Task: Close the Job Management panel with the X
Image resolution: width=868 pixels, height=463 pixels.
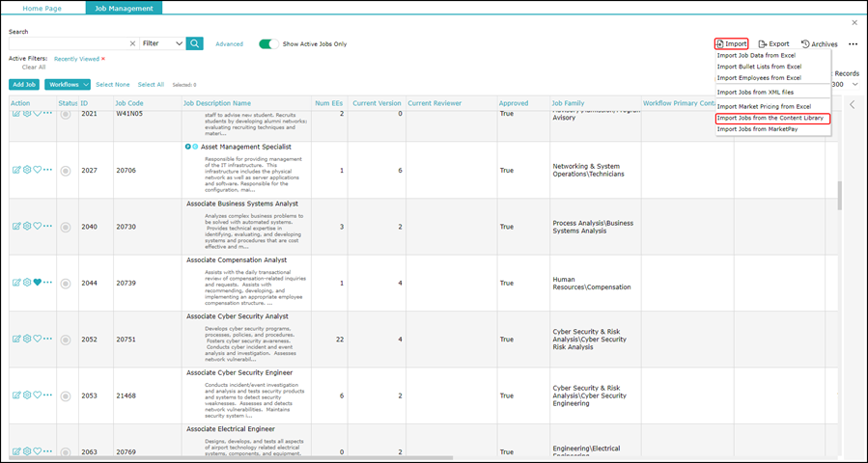Action: tap(854, 22)
